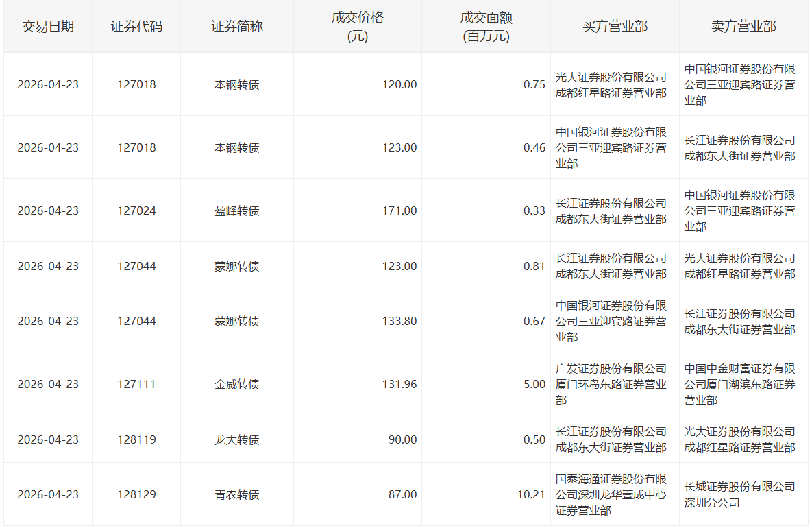Click the 证券代码 column header
Image resolution: width=812 pixels, height=530 pixels.
pyautogui.click(x=137, y=27)
